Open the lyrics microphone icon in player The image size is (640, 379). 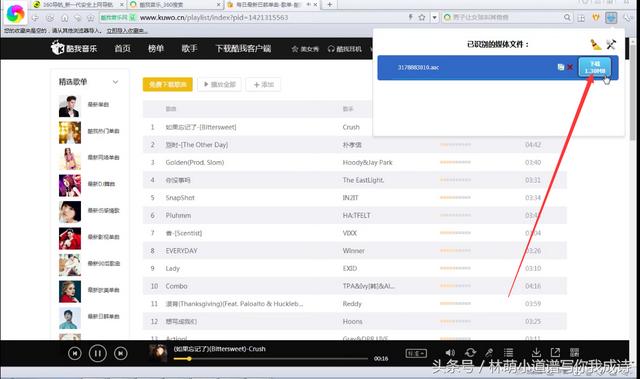coord(489,352)
